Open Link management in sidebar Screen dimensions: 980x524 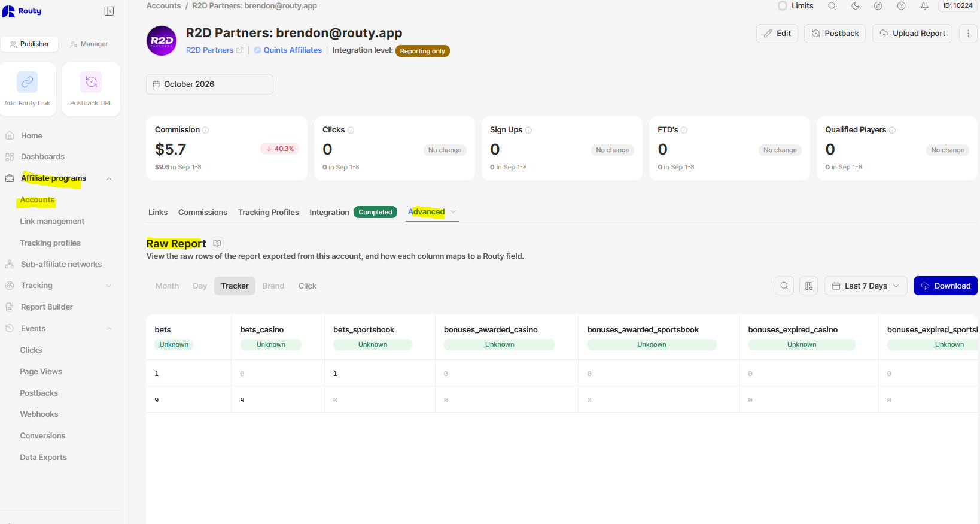coord(52,222)
